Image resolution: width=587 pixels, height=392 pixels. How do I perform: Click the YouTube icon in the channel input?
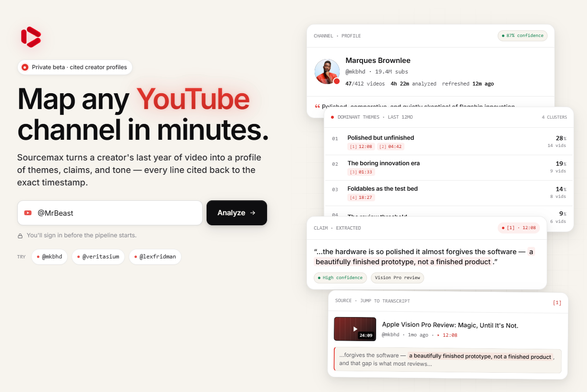(x=28, y=213)
